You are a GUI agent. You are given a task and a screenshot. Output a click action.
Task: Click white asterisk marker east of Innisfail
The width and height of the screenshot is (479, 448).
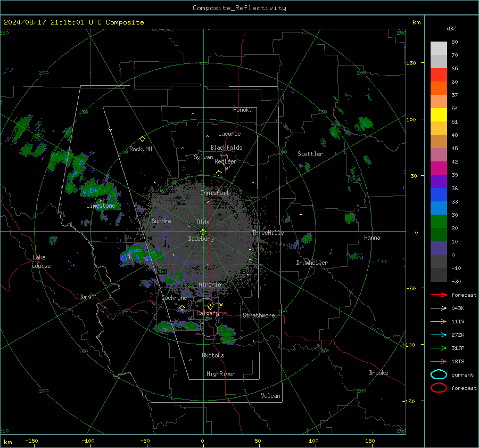(253, 183)
